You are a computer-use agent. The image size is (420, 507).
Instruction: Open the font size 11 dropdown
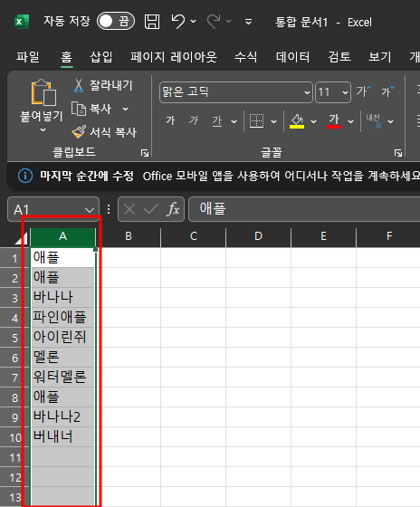[345, 92]
